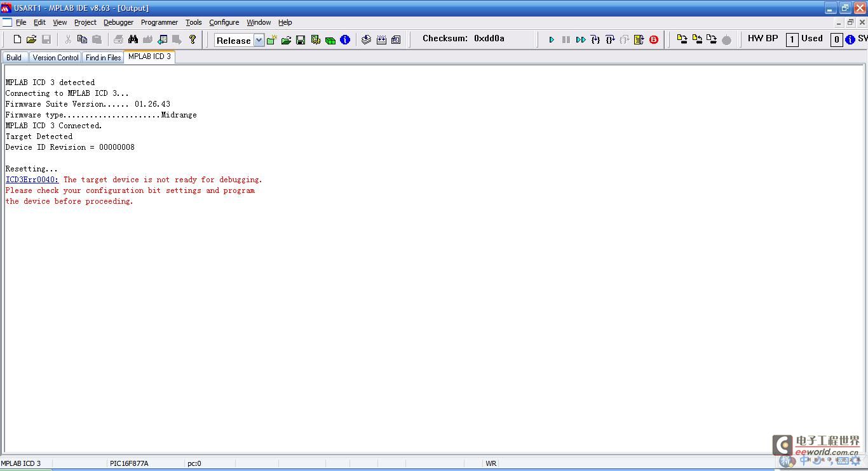868x471 pixels.
Task: Open the Window menu
Action: [259, 22]
